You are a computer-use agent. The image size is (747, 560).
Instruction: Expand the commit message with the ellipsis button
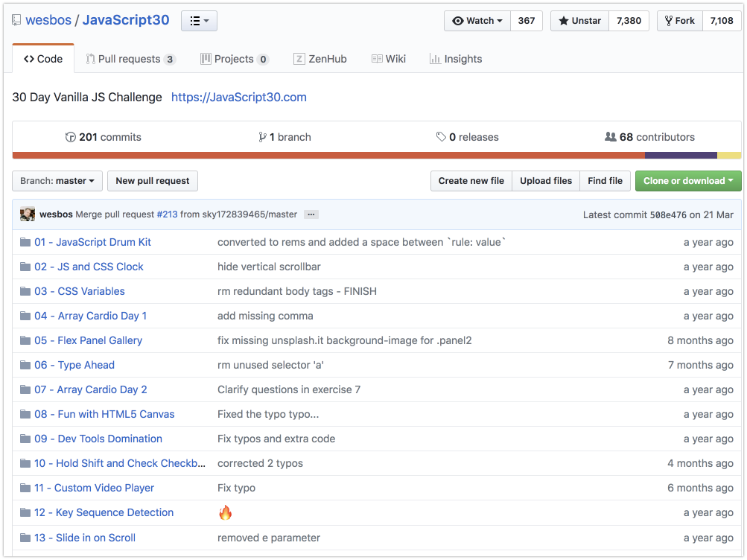[311, 214]
